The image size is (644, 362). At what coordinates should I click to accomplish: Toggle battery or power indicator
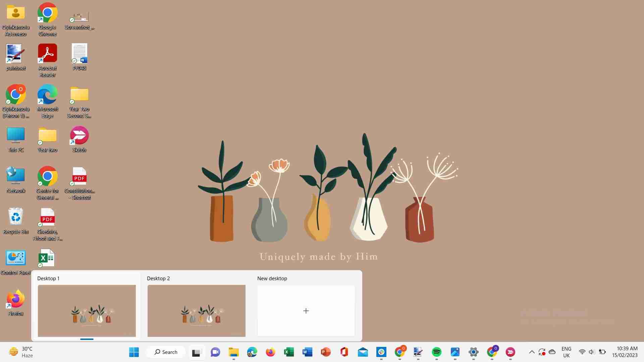point(603,352)
